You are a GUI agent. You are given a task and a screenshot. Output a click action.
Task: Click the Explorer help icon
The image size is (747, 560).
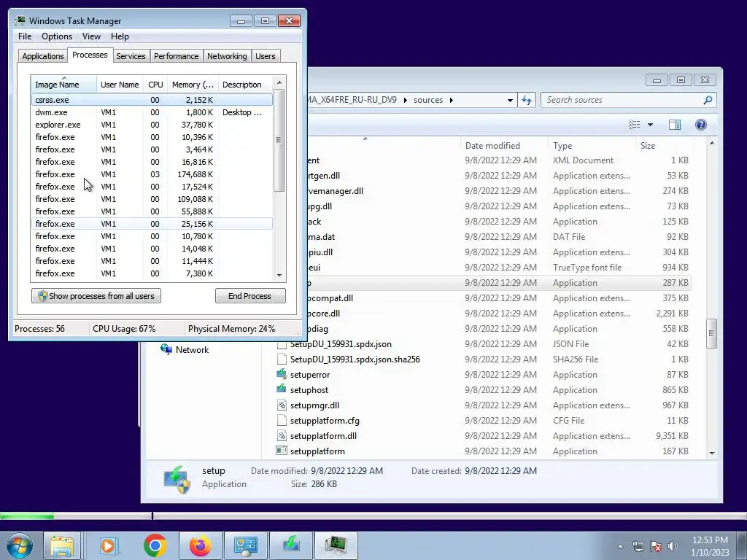(701, 125)
